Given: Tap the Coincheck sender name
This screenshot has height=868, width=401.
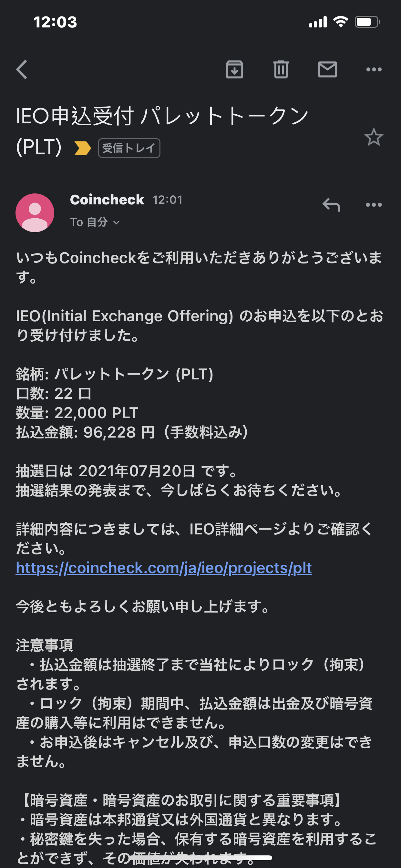Looking at the screenshot, I should click(x=107, y=200).
